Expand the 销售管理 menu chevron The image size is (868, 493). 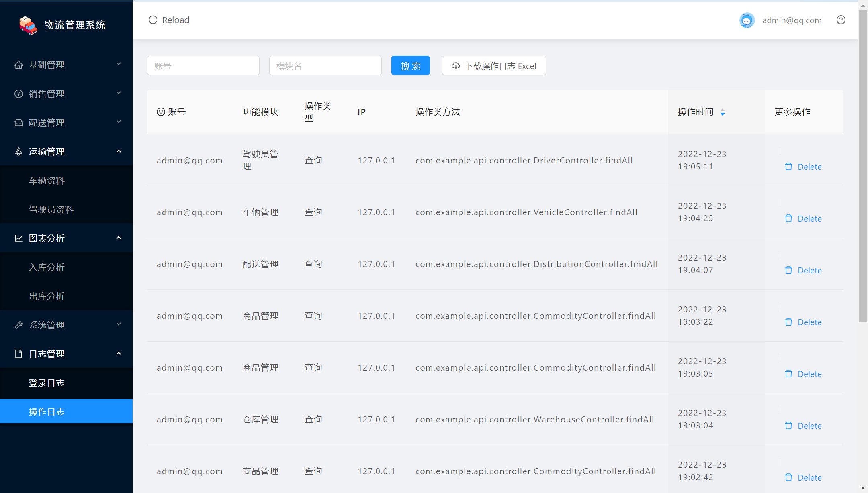coord(119,93)
